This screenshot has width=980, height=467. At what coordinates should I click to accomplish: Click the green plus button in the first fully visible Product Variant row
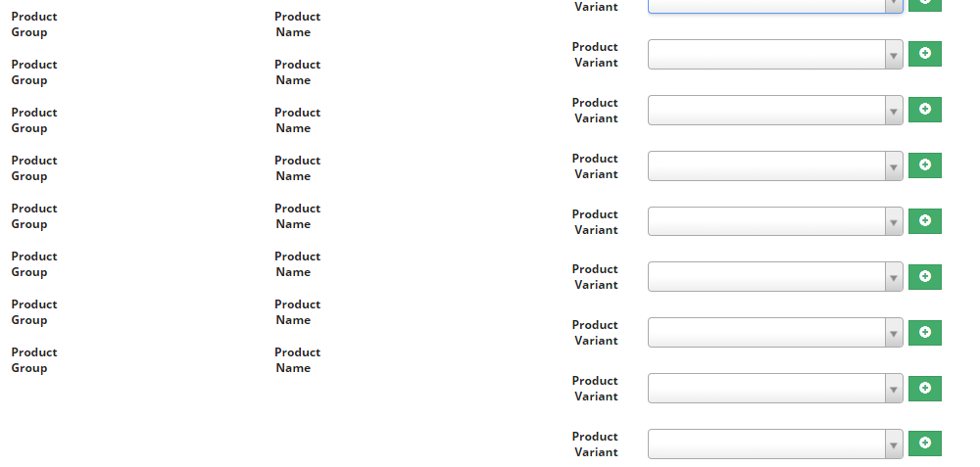[924, 54]
